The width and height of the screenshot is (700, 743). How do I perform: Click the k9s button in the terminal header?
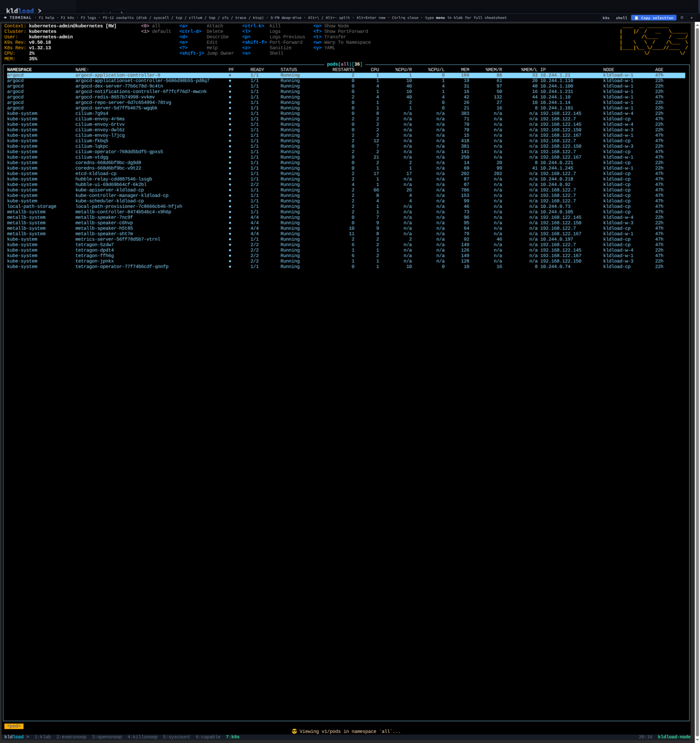[x=606, y=17]
